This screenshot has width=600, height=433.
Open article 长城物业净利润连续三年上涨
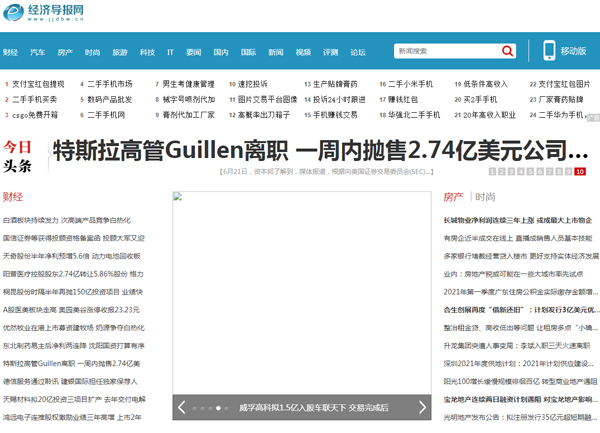(518, 220)
